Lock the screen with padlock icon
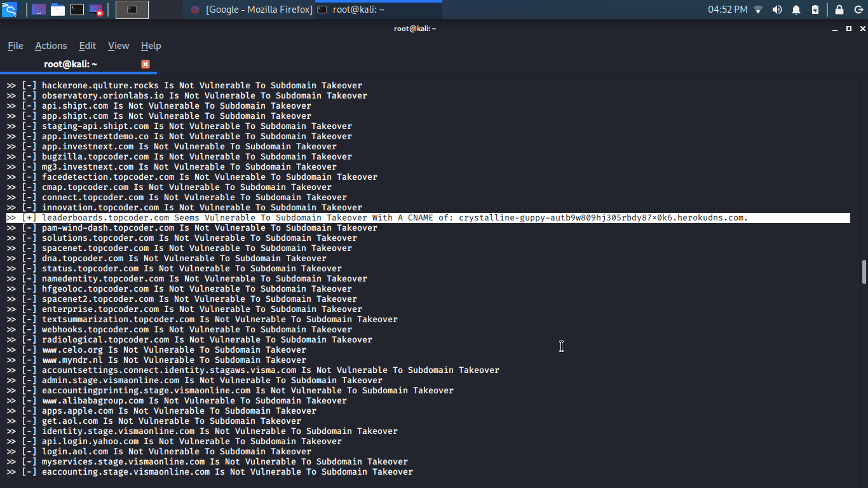The height and width of the screenshot is (488, 868). 839,10
